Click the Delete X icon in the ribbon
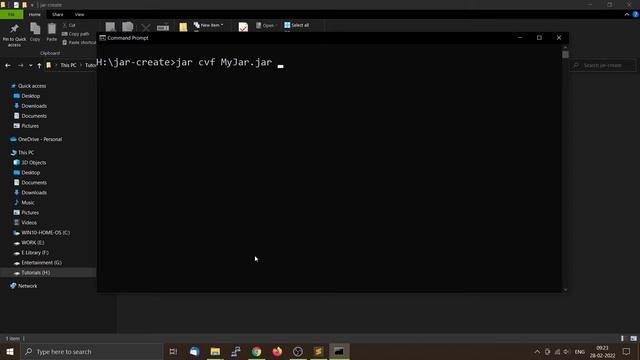Image resolution: width=640 pixels, height=360 pixels. (x=146, y=27)
